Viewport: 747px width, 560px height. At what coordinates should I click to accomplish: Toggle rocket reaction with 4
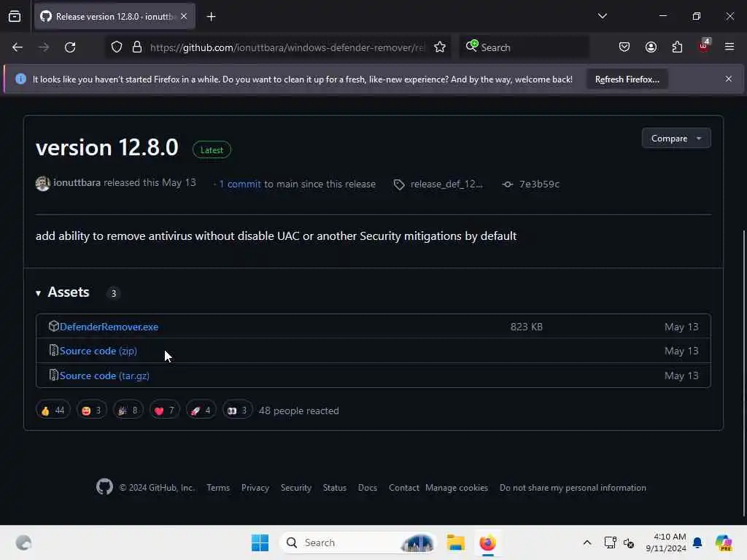pos(201,410)
